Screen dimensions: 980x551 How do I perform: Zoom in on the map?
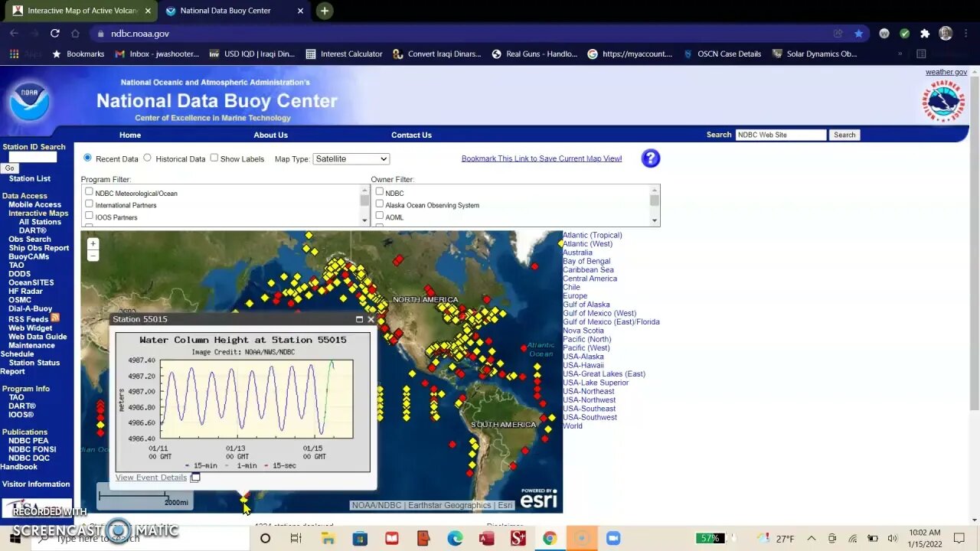click(93, 244)
